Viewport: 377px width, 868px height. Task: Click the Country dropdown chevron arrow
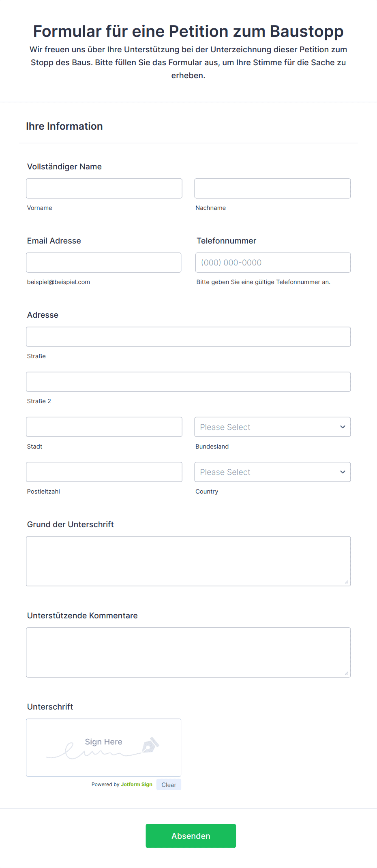coord(343,472)
